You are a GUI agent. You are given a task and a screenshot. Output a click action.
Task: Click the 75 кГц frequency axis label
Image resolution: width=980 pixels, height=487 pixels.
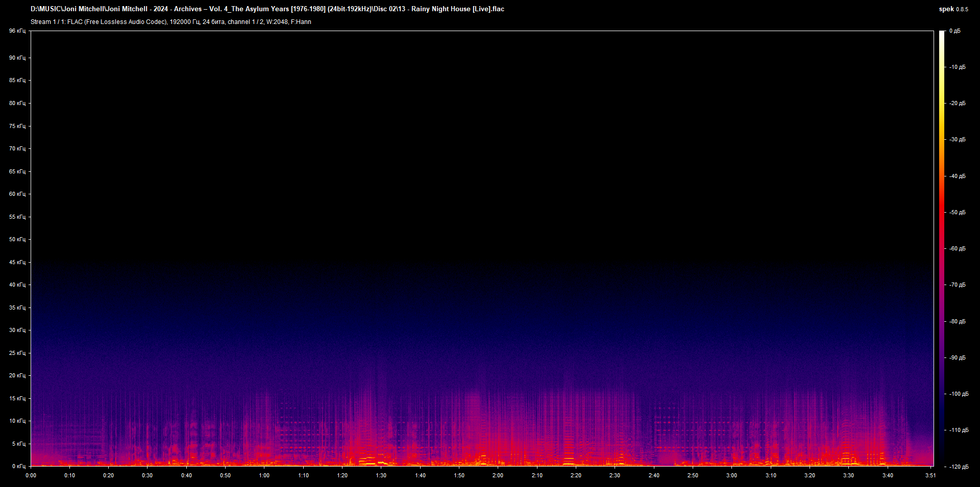[x=17, y=126]
